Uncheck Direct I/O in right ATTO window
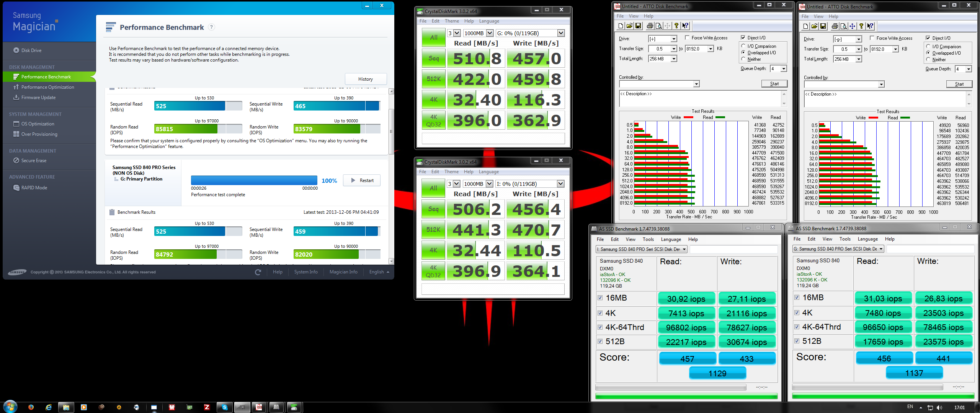This screenshot has width=980, height=413. pyautogui.click(x=928, y=38)
